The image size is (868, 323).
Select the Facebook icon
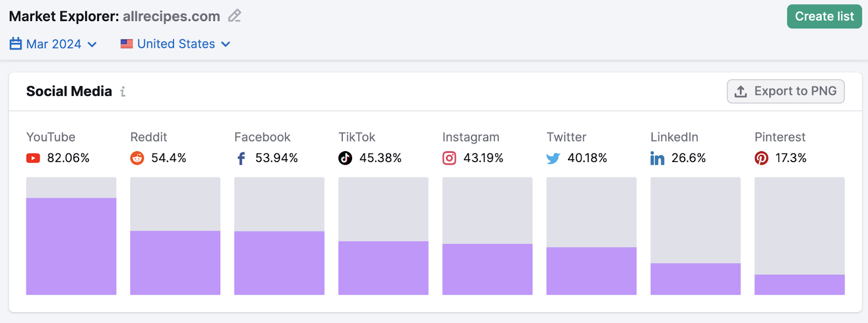[240, 158]
